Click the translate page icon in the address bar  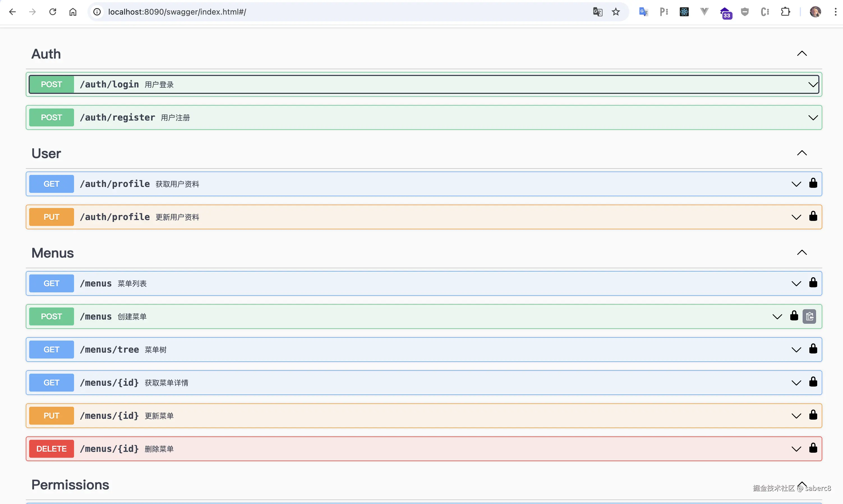pyautogui.click(x=598, y=12)
